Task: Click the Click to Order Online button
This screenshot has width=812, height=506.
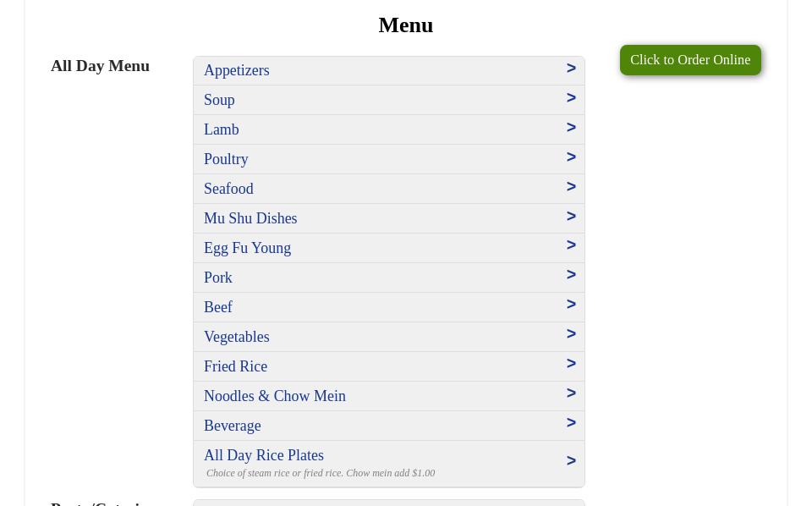Action: coord(690,60)
